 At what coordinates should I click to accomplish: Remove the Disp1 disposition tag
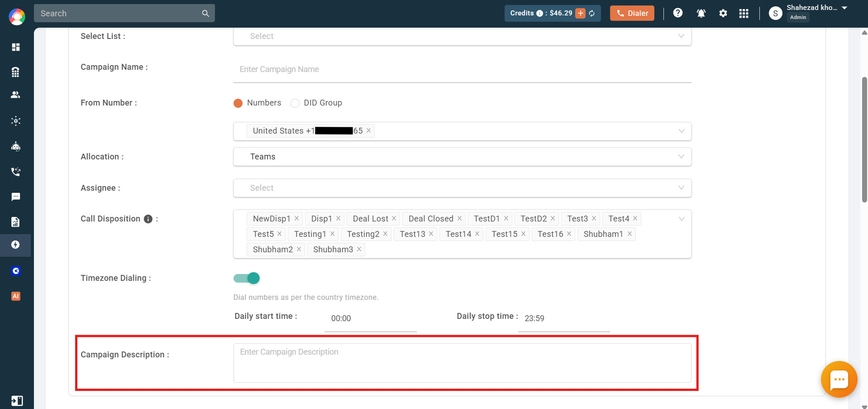338,218
